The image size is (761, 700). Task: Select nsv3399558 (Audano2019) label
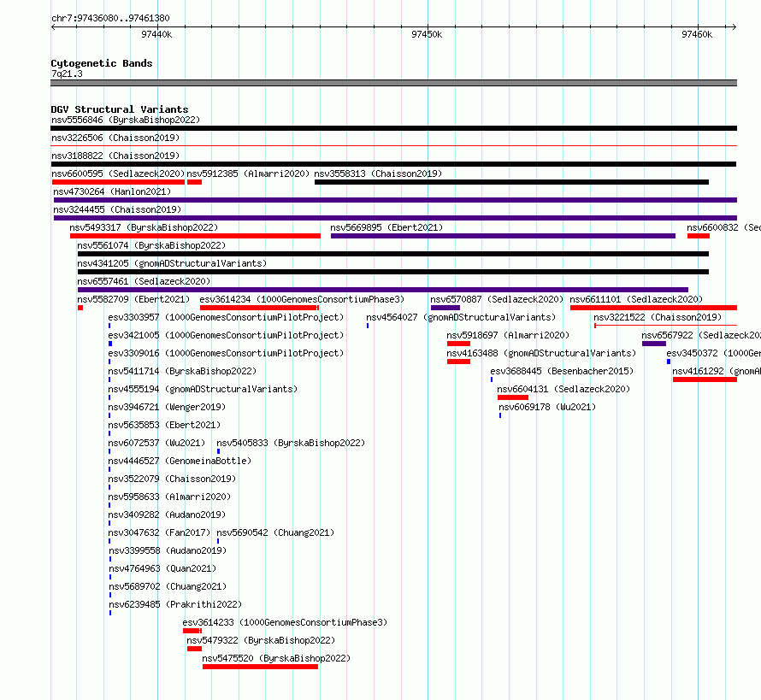(168, 550)
